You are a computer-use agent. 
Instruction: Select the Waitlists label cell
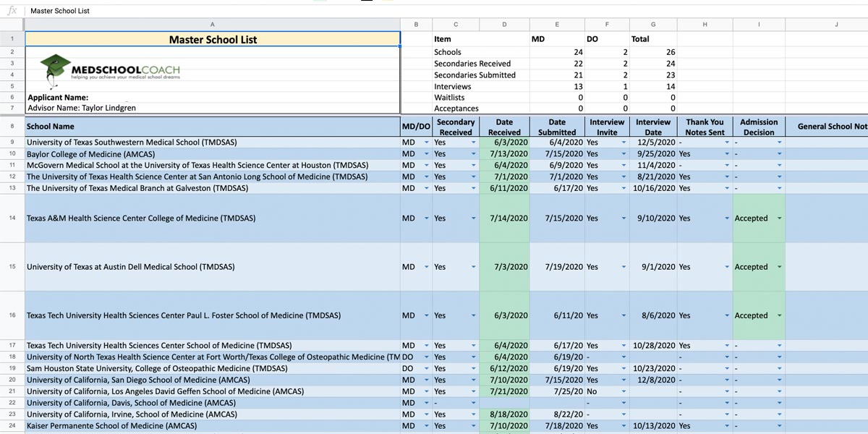481,98
